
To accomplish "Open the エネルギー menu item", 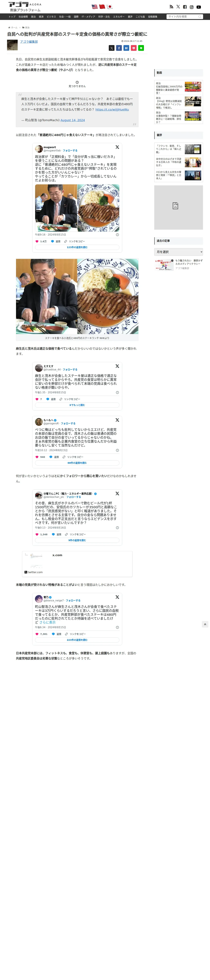I will (119, 17).
